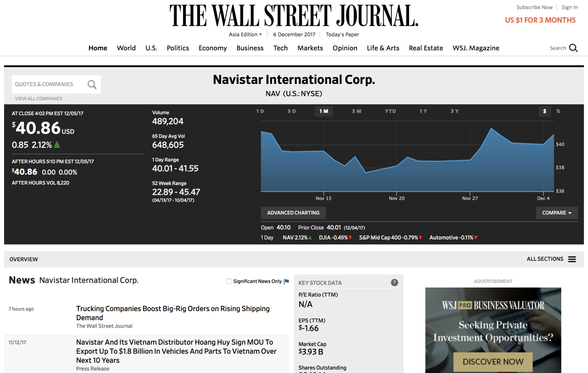
Task: Open the Business section
Action: click(x=250, y=48)
